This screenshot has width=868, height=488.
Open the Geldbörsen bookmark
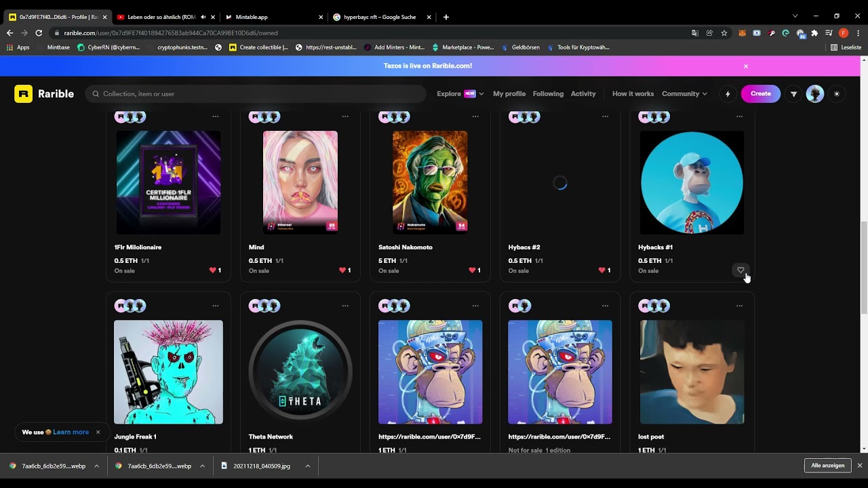tap(521, 47)
